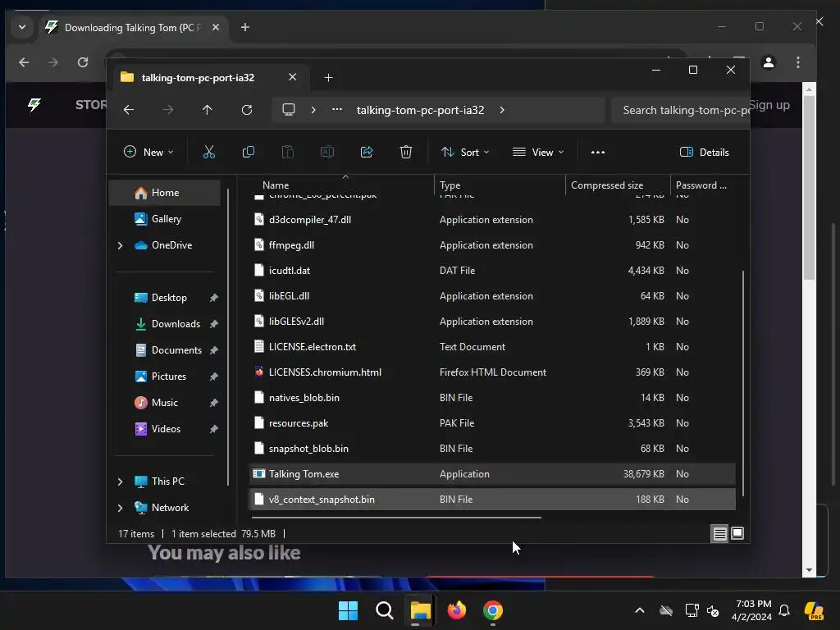Select the v8_context_snapshot.bin file

tap(492, 500)
